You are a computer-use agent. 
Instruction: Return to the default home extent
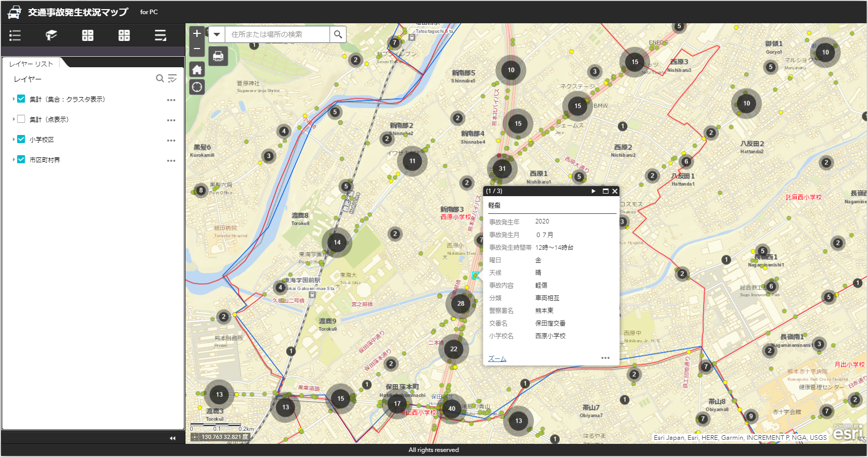pos(197,70)
